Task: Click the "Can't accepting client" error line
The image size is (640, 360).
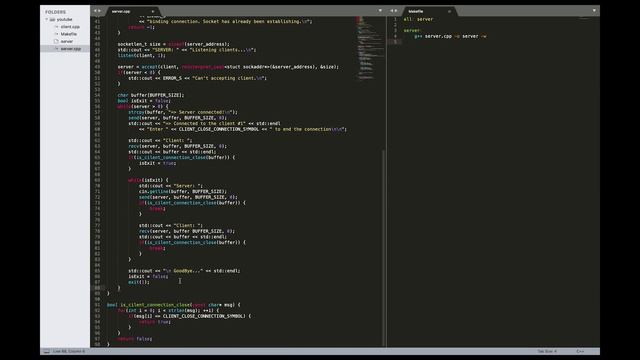Action: [198, 78]
